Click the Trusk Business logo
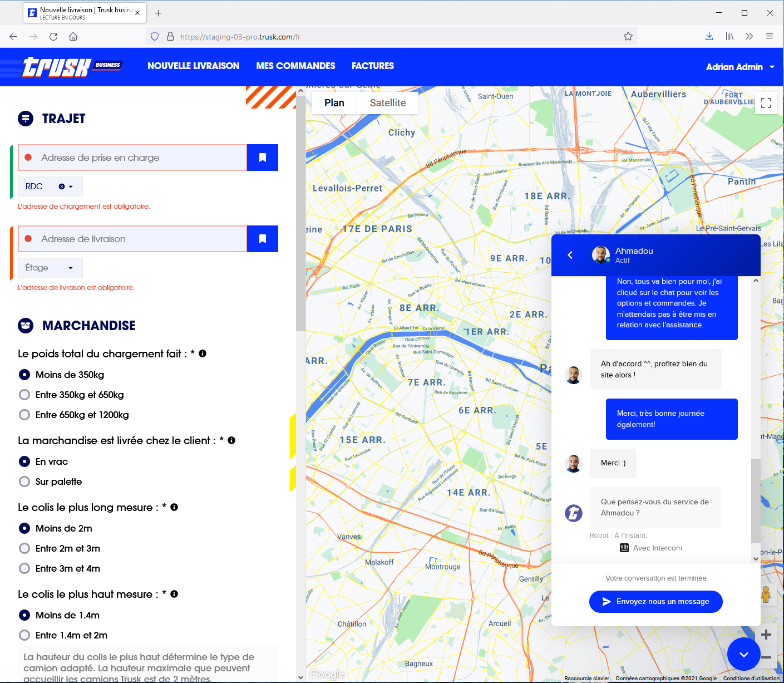The width and height of the screenshot is (784, 683). click(x=72, y=67)
